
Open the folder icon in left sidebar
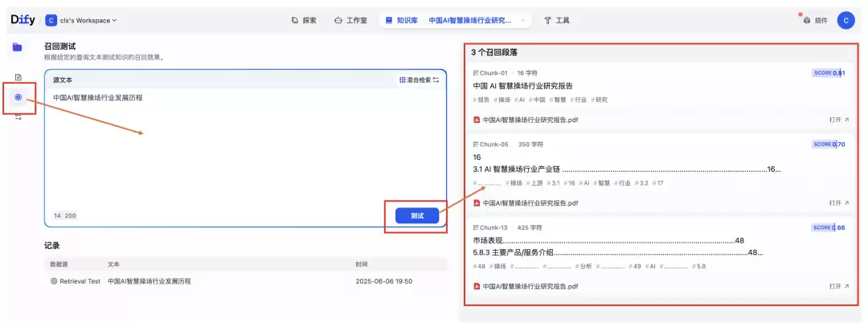pos(18,47)
